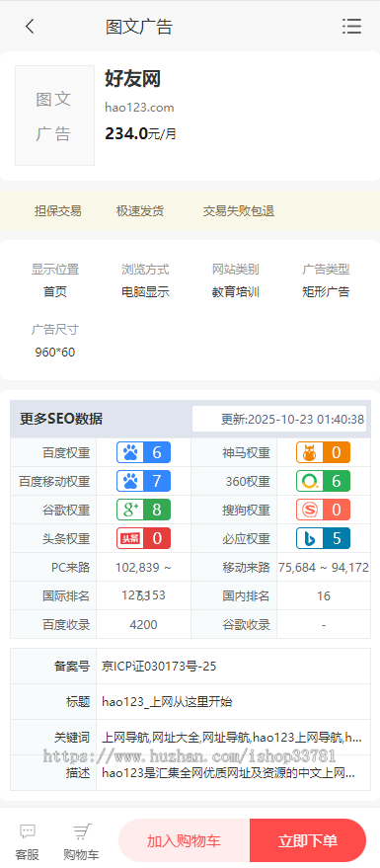Click the 教育培训 site category value
Image resolution: width=380 pixels, height=868 pixels.
click(236, 292)
